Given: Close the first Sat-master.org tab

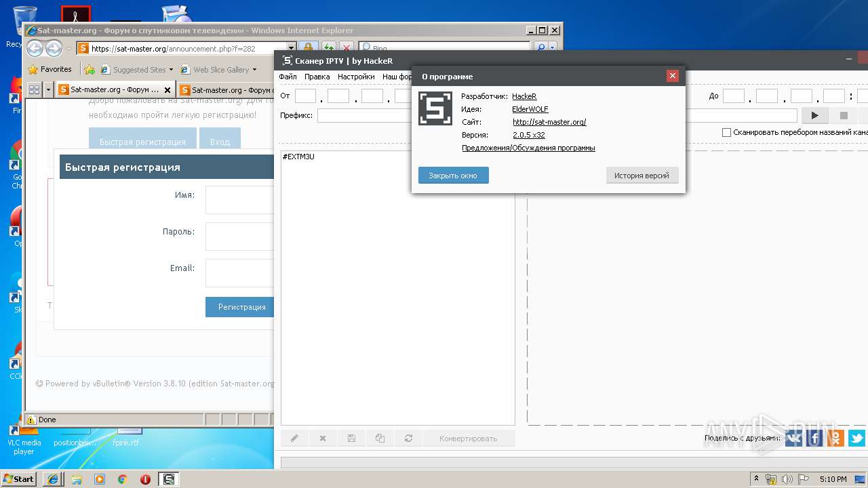Looking at the screenshot, I should tap(168, 89).
